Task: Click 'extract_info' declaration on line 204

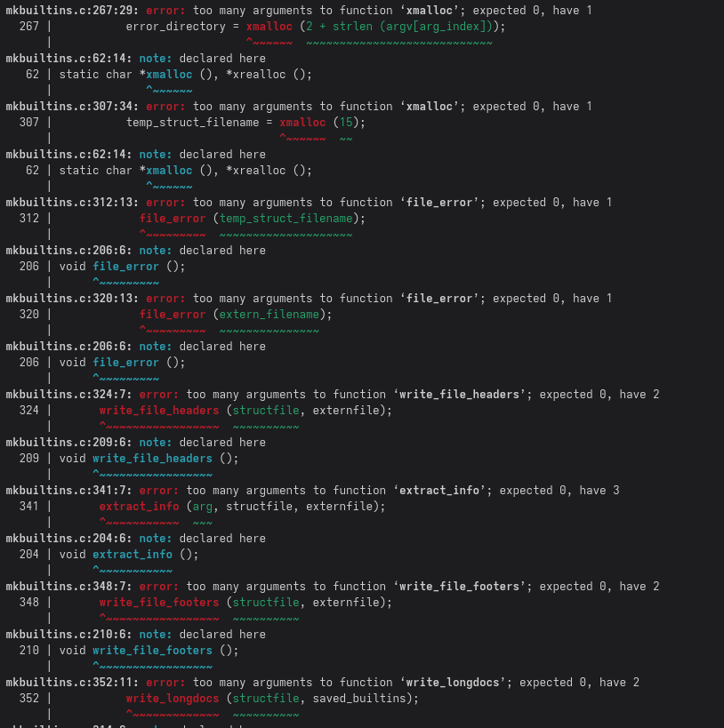Action: 133,555
